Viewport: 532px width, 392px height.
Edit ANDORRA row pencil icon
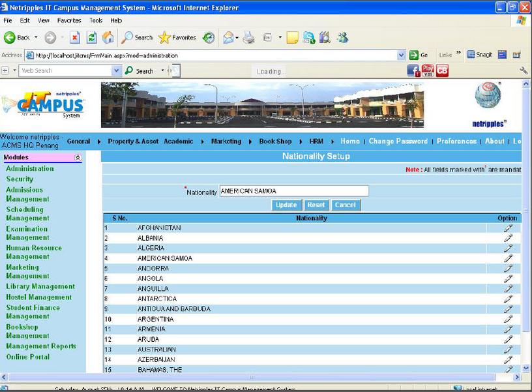pyautogui.click(x=508, y=269)
